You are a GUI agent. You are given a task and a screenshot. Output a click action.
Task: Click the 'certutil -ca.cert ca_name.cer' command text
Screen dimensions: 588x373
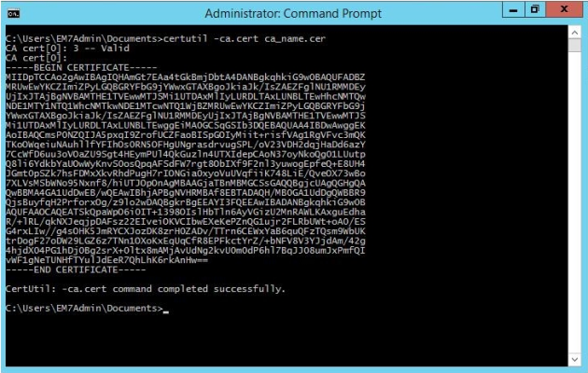point(245,38)
